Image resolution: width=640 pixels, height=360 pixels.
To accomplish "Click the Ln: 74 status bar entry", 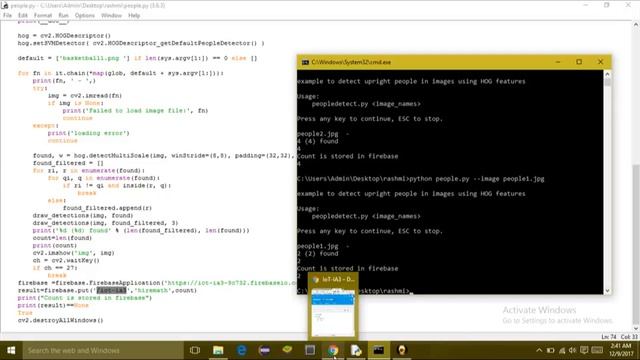I will 609,337.
